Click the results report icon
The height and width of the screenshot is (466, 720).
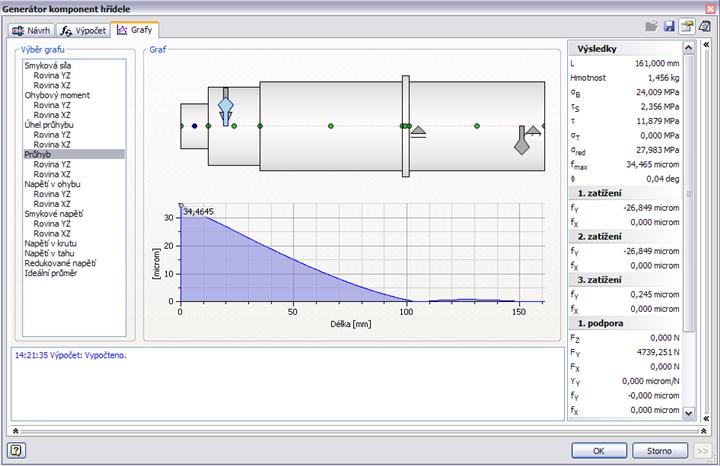point(704,28)
